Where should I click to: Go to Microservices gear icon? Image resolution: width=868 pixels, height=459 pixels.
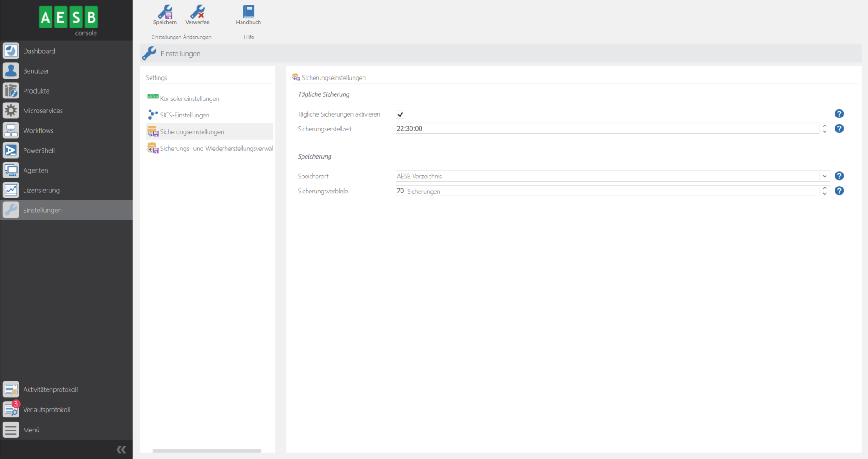(x=11, y=111)
